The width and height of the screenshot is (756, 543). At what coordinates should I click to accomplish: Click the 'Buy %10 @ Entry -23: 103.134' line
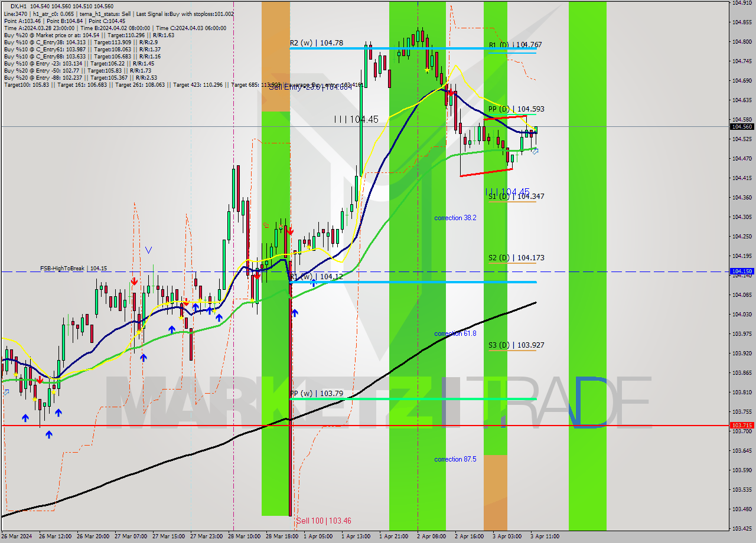79,63
